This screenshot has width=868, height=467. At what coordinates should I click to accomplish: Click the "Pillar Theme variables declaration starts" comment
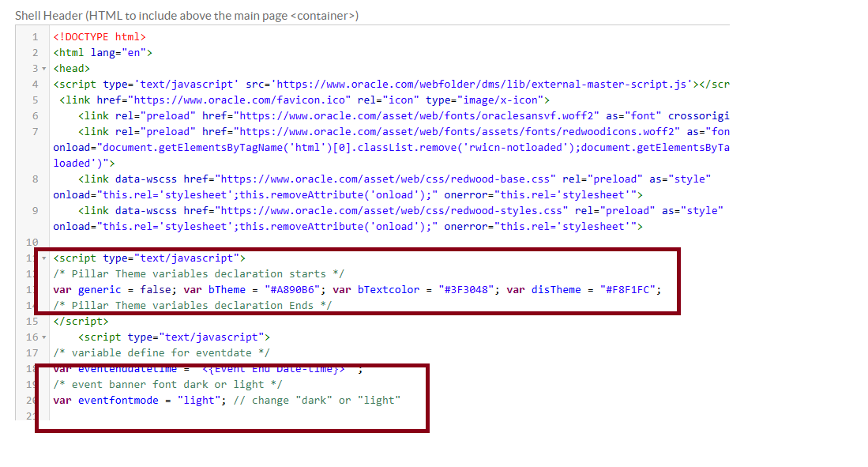[x=199, y=273]
